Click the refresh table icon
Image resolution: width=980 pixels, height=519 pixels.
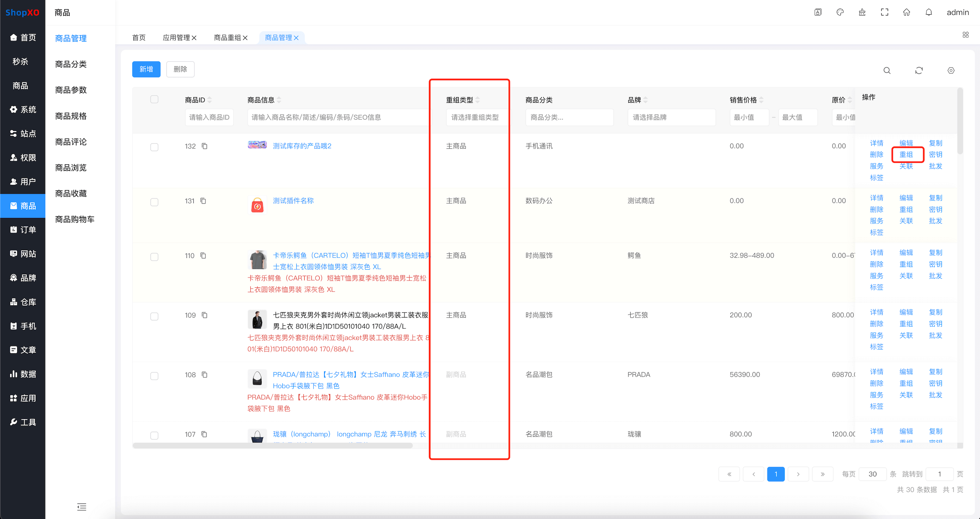click(x=919, y=70)
